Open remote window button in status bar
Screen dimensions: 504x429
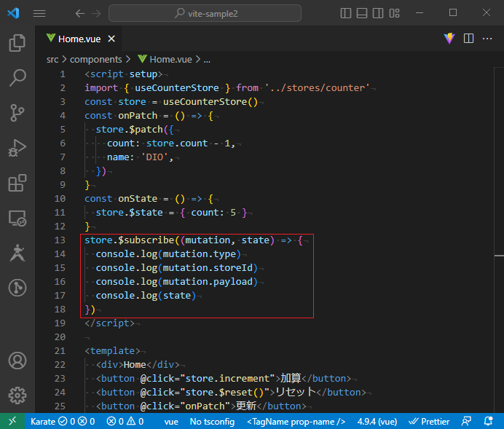tap(12, 421)
